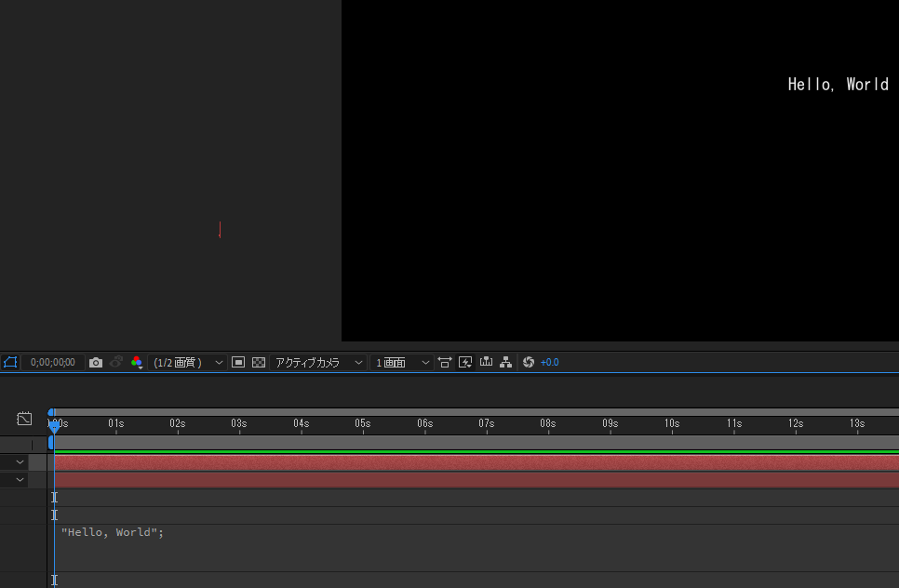Open the 1画面 view layout dropdown
This screenshot has height=588, width=899.
[x=401, y=362]
